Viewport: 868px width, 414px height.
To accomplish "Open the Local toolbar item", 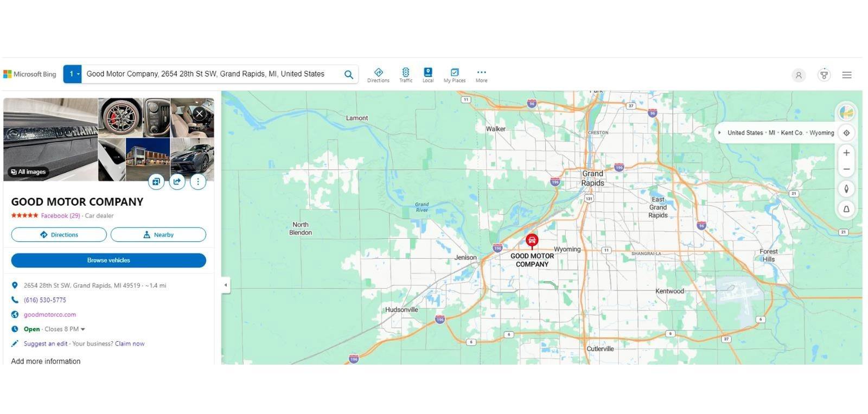I will coord(428,75).
